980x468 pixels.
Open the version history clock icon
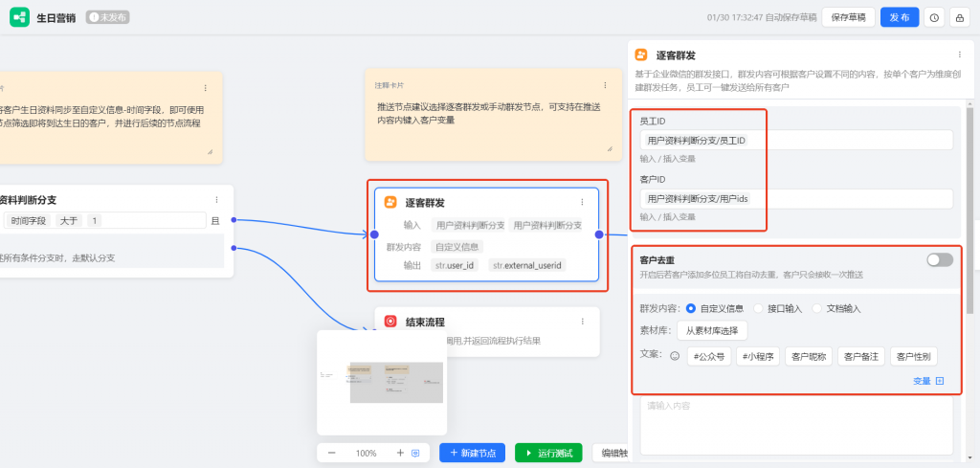[x=934, y=17]
